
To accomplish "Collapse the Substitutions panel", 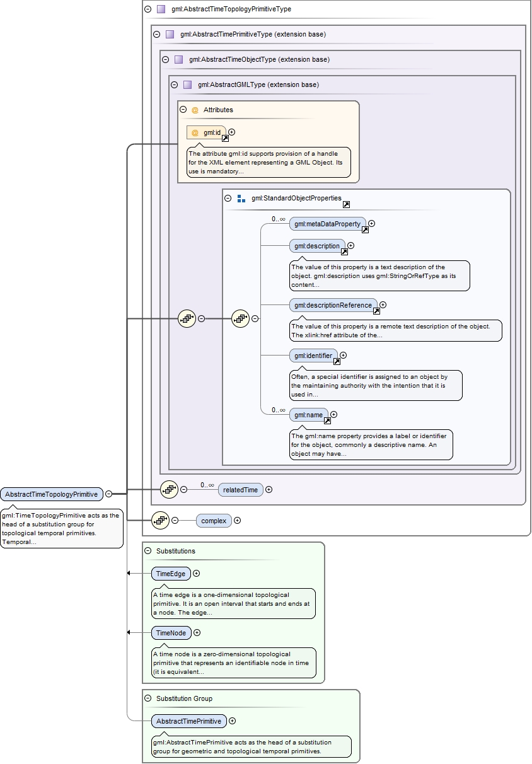I will click(147, 551).
